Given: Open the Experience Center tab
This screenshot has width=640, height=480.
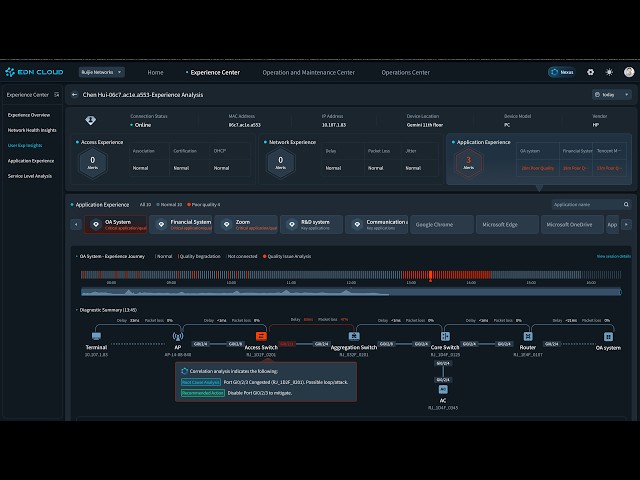Looking at the screenshot, I should pyautogui.click(x=215, y=72).
